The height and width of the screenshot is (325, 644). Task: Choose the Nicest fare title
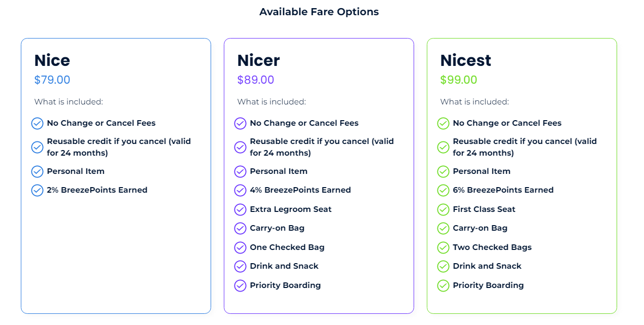(465, 60)
